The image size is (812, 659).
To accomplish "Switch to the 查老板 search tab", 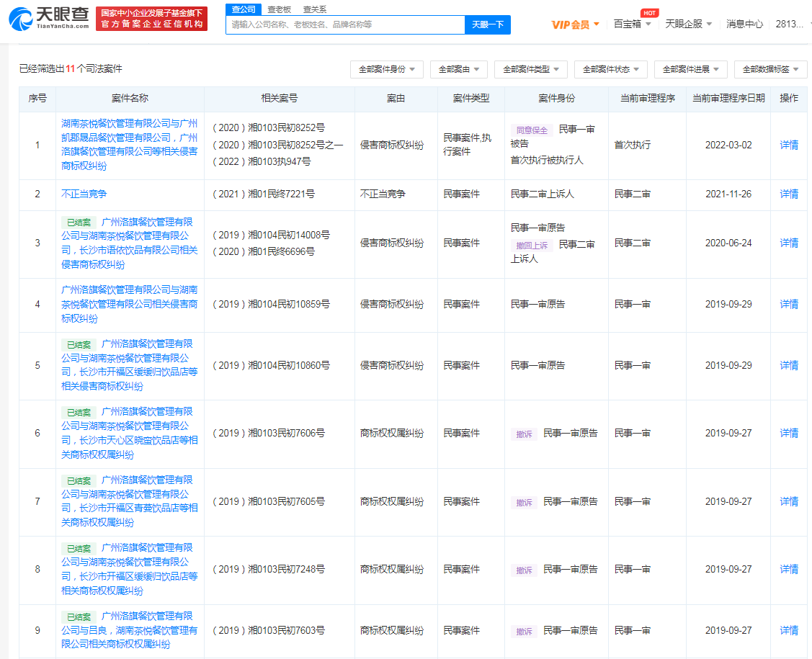I will click(x=279, y=9).
